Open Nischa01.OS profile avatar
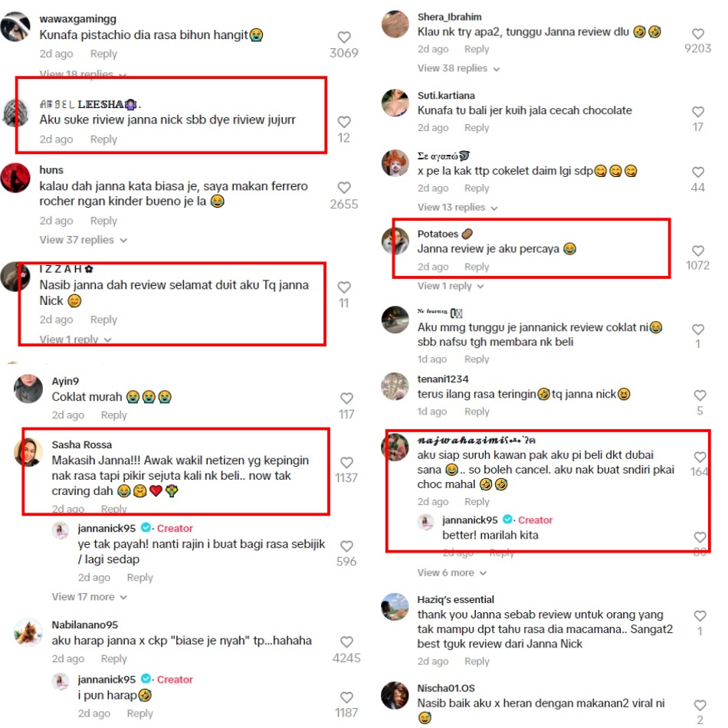 [395, 696]
